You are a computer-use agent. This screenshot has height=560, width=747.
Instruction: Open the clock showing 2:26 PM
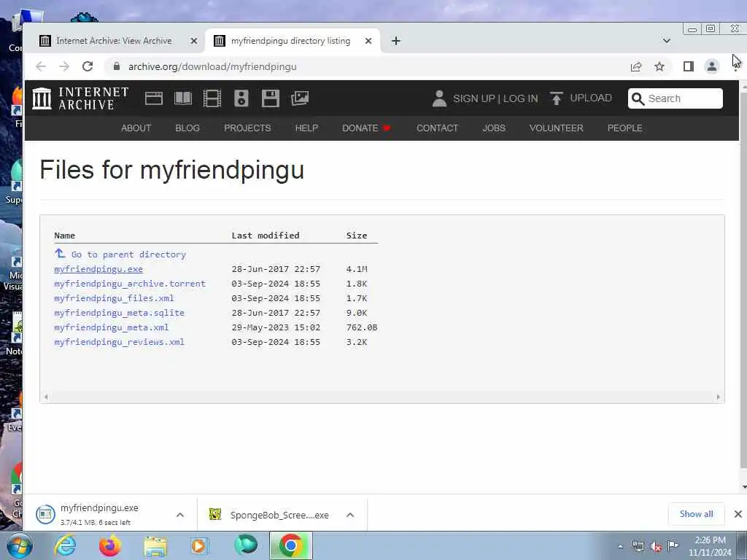click(710, 546)
